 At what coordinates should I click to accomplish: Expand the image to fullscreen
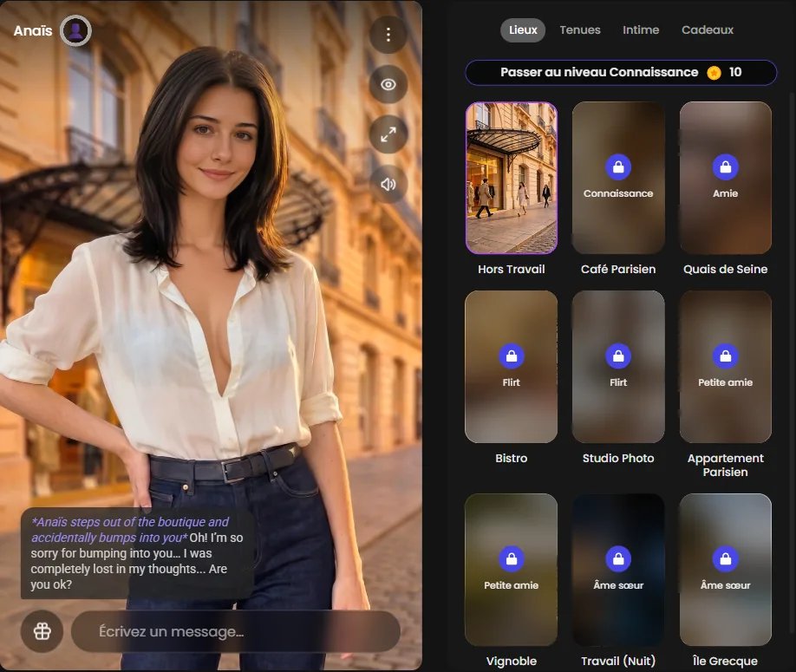coord(388,134)
